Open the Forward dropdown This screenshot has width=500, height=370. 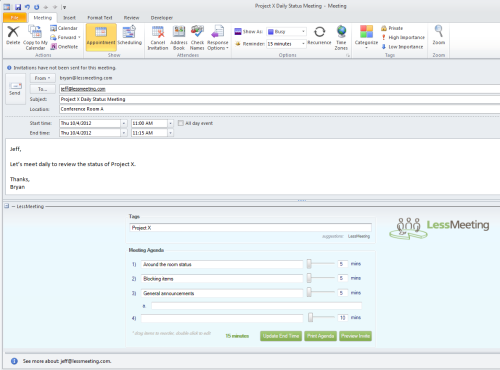coord(79,37)
